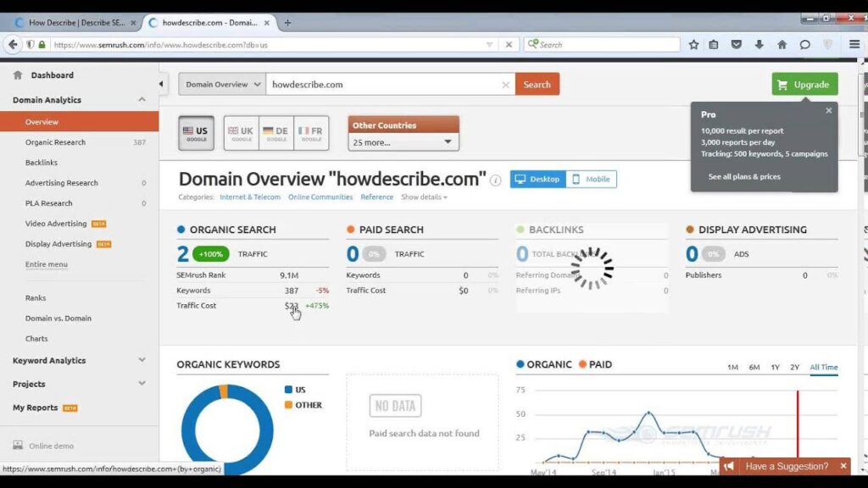
Task: Switch to Mobile data view
Action: coord(591,179)
